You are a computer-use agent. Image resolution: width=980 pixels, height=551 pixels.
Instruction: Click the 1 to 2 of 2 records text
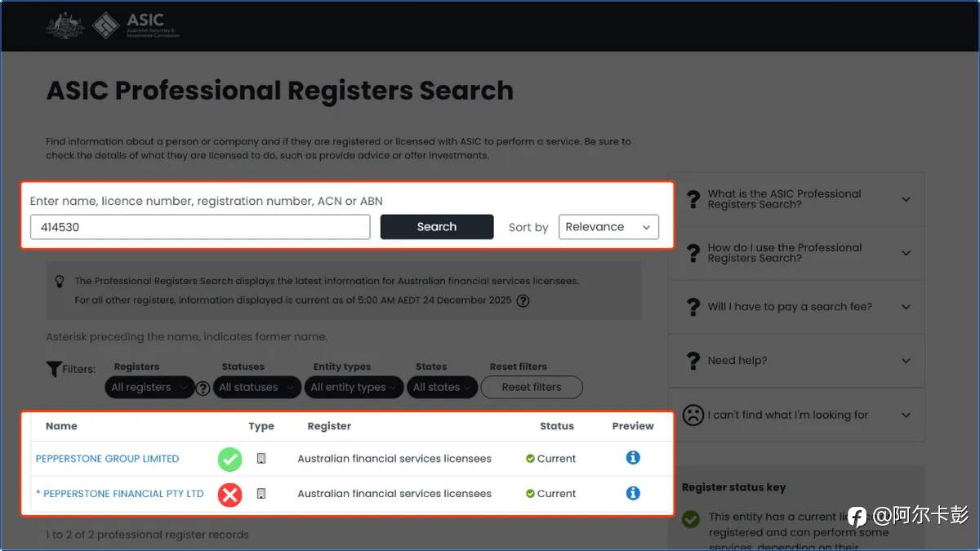click(x=147, y=535)
